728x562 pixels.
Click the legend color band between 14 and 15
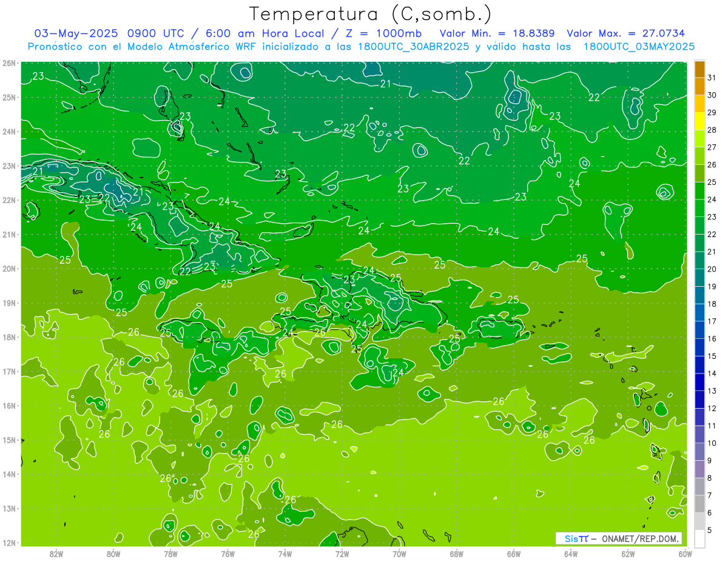coord(699,365)
